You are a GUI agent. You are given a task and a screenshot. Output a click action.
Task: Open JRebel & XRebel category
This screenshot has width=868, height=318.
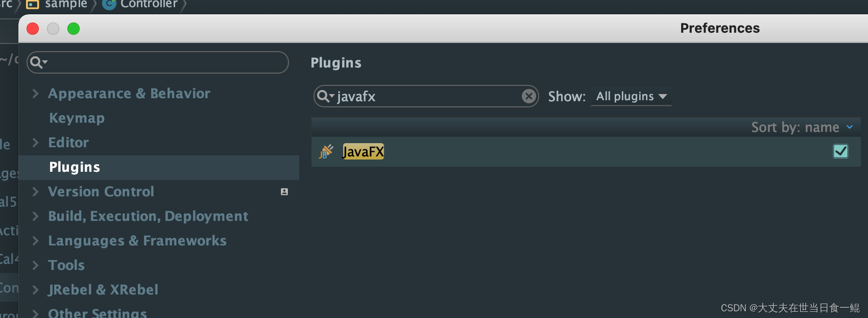coord(103,290)
